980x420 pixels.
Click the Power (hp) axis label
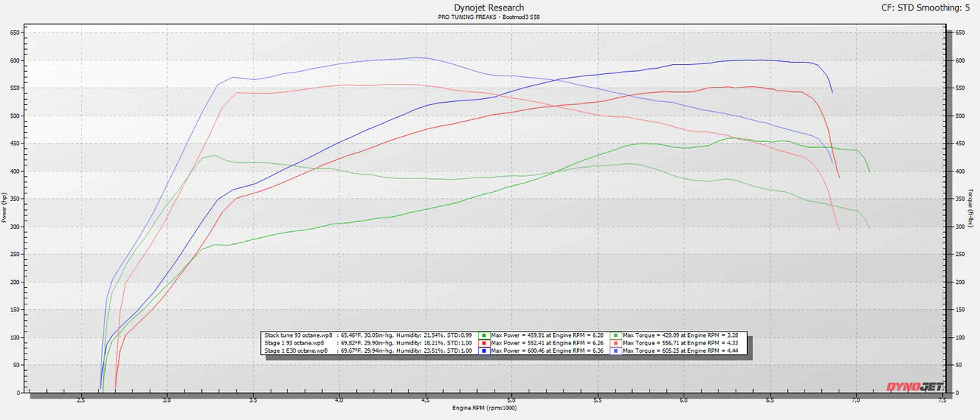[x=5, y=208]
